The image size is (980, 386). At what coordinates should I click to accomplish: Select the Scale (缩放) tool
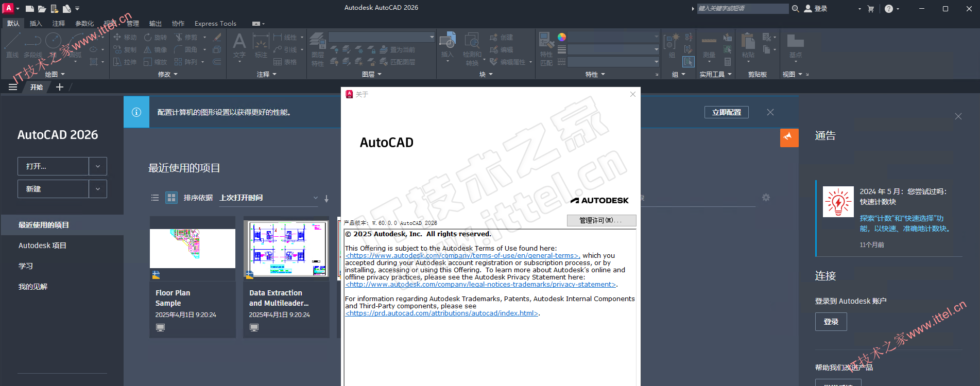click(x=156, y=62)
